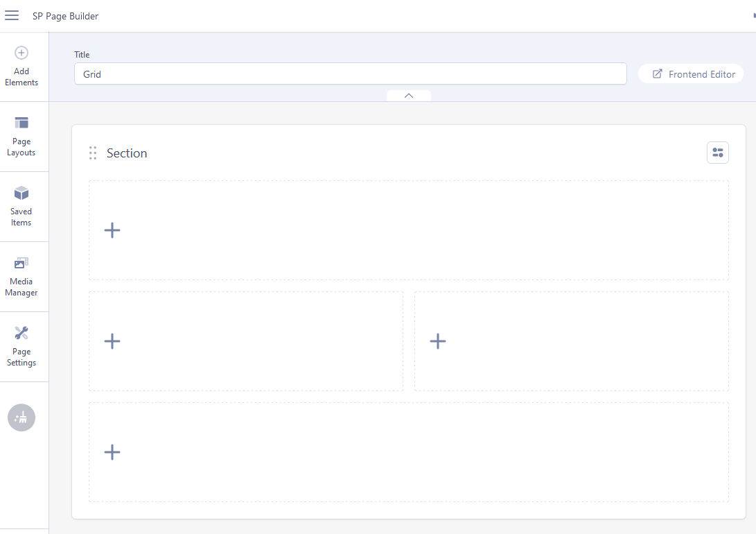Collapse the title panel with the chevron
Viewport: 756px width, 534px height.
click(x=409, y=96)
